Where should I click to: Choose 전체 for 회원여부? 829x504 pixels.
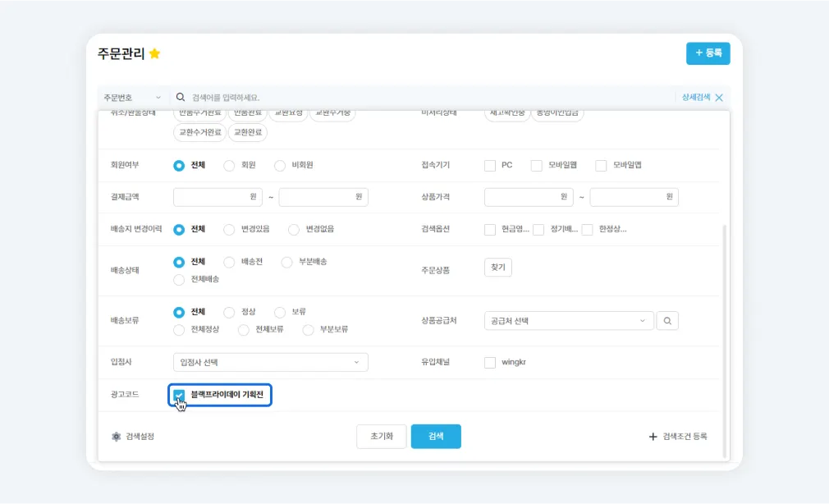[x=179, y=166]
